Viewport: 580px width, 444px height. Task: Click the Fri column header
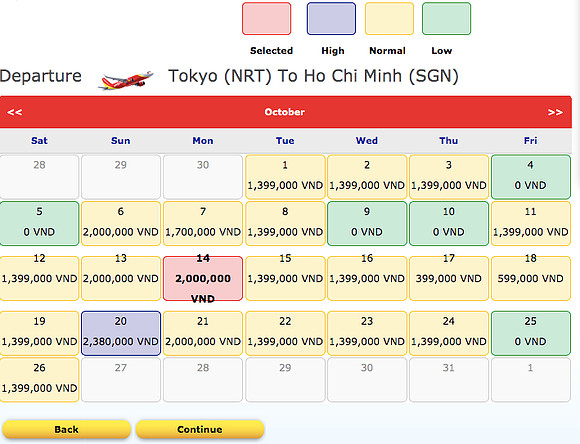point(530,141)
